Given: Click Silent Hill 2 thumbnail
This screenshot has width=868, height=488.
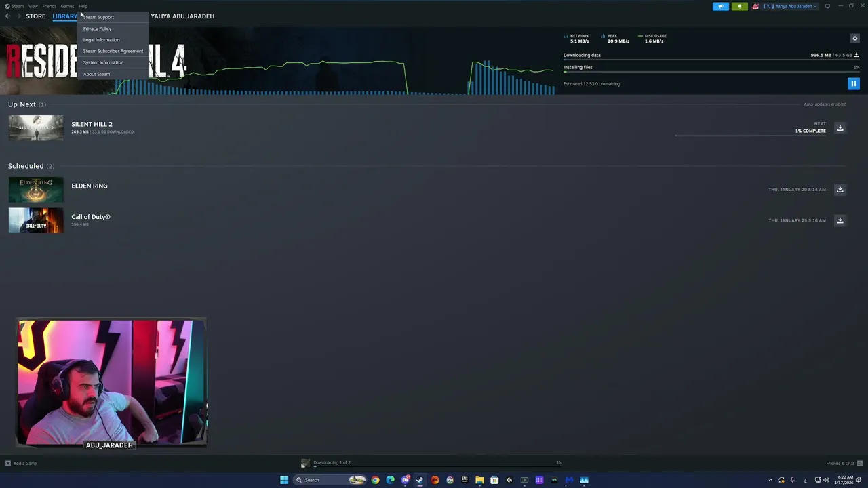Looking at the screenshot, I should (x=36, y=128).
